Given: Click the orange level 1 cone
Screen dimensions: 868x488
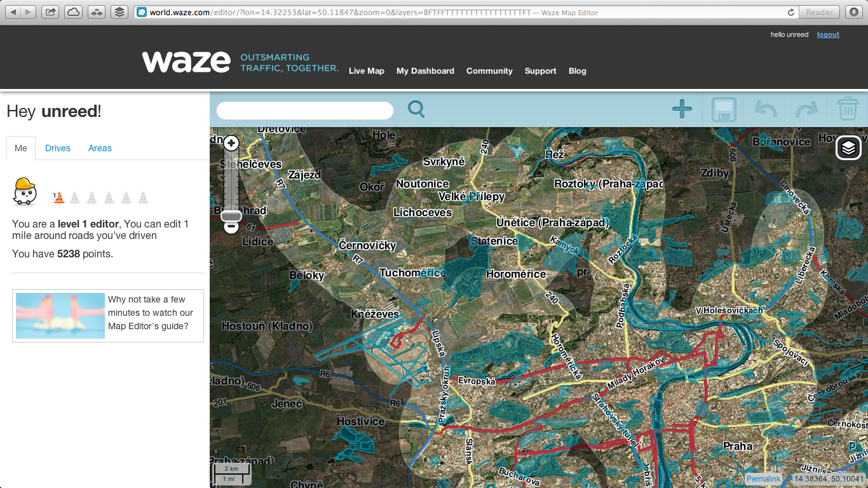Looking at the screenshot, I should pos(58,198).
